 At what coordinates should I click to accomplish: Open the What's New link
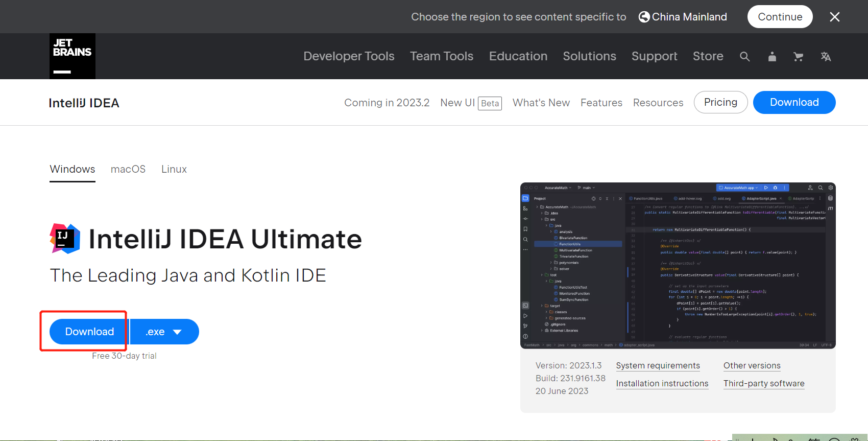(x=541, y=103)
